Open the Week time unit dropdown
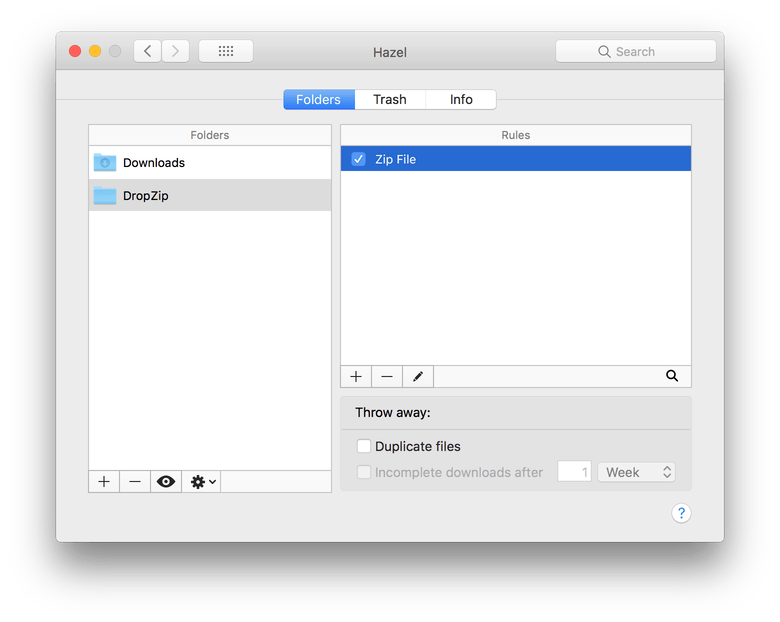 [637, 472]
